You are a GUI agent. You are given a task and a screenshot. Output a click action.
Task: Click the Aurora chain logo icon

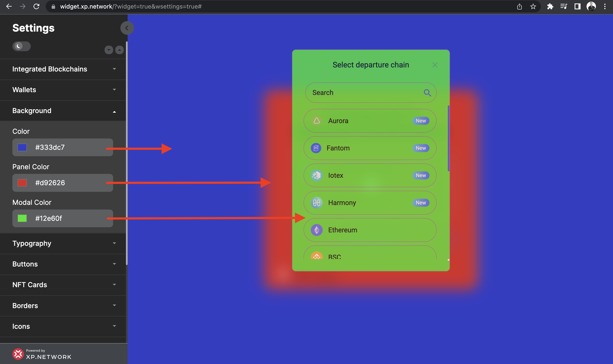click(x=317, y=121)
